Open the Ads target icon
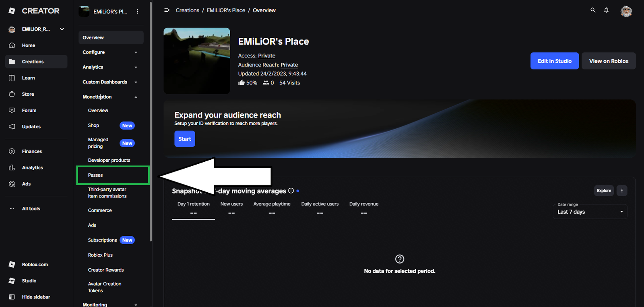 point(12,184)
